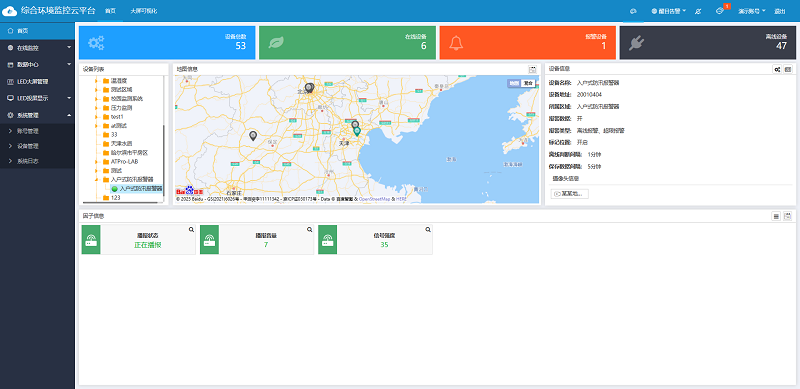Click the gray map marker near 北京

click(309, 88)
